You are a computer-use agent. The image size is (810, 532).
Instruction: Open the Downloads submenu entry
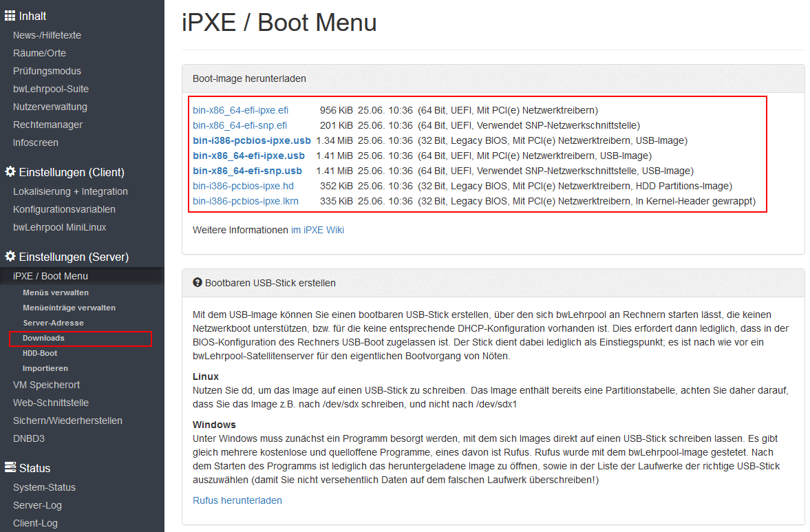(43, 338)
